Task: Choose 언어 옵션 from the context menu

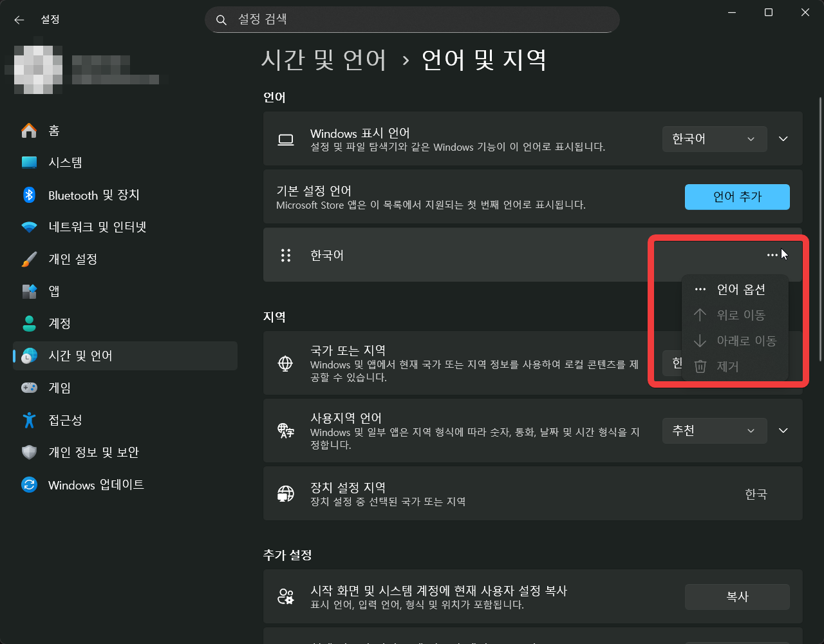Action: click(x=735, y=289)
